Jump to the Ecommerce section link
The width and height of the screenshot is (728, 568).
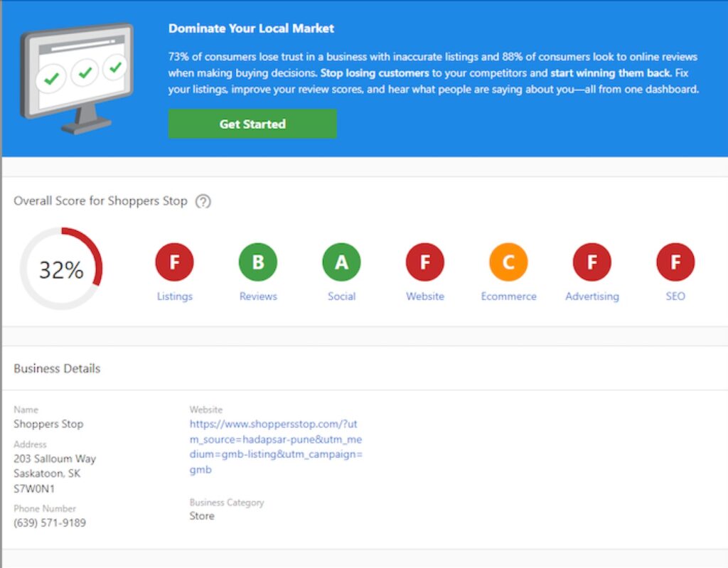(508, 296)
